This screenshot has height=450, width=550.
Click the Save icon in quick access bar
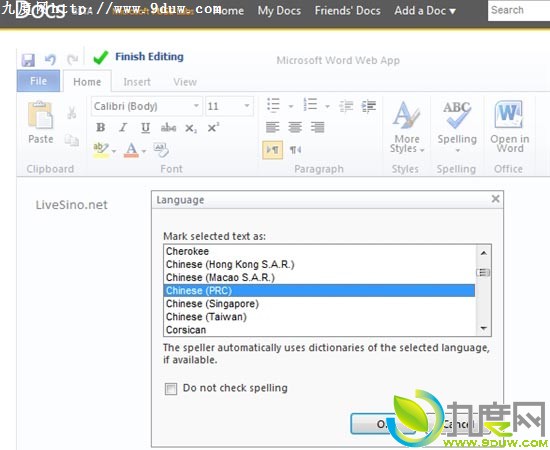(x=28, y=60)
